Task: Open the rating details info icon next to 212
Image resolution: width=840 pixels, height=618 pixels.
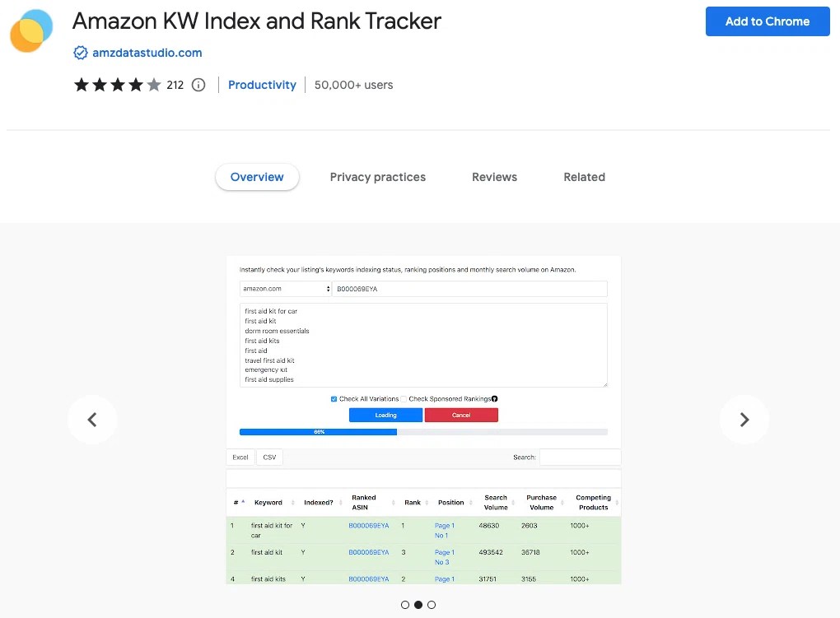Action: tap(198, 85)
